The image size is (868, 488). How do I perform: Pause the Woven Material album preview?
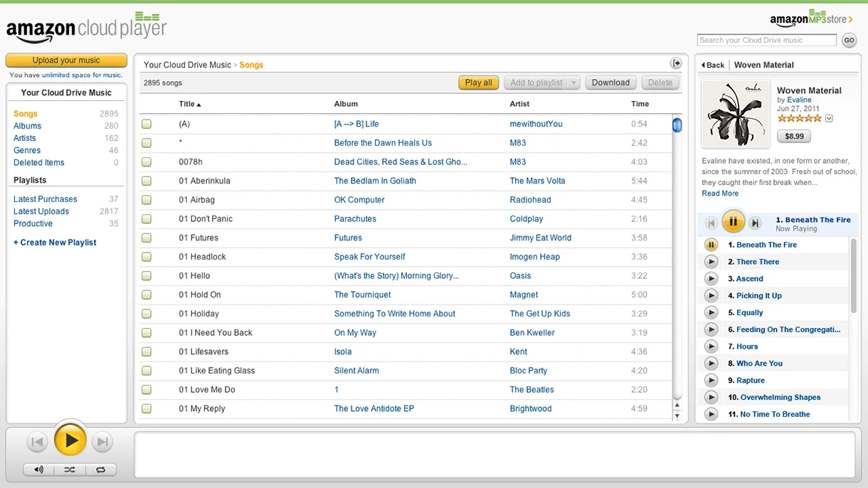(733, 222)
